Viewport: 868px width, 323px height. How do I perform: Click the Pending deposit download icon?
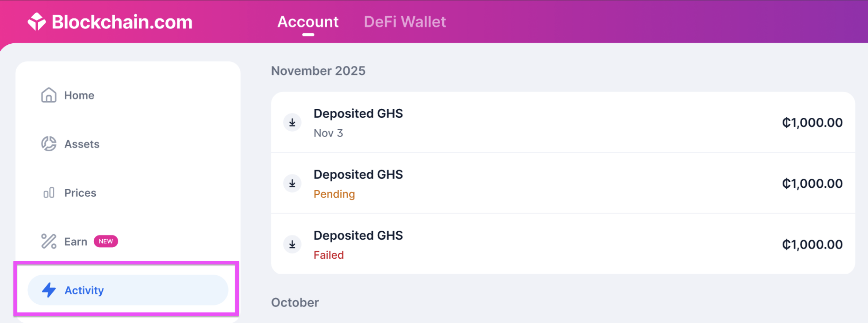point(292,183)
